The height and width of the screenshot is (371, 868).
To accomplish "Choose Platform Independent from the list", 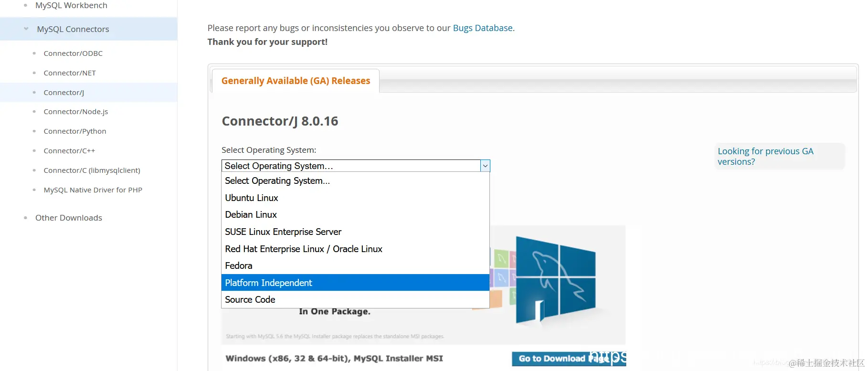I will tap(355, 283).
